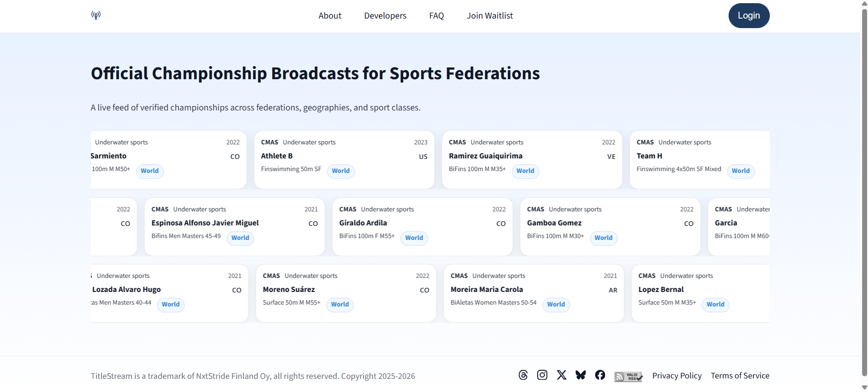
Task: Select Join Waitlist in navigation
Action: click(x=490, y=16)
